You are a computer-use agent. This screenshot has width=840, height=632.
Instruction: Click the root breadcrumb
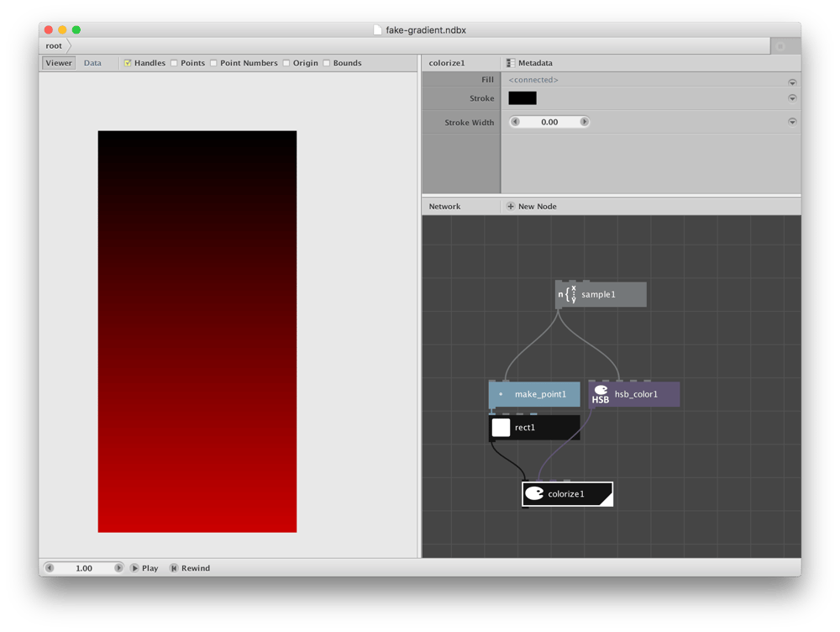tap(54, 46)
